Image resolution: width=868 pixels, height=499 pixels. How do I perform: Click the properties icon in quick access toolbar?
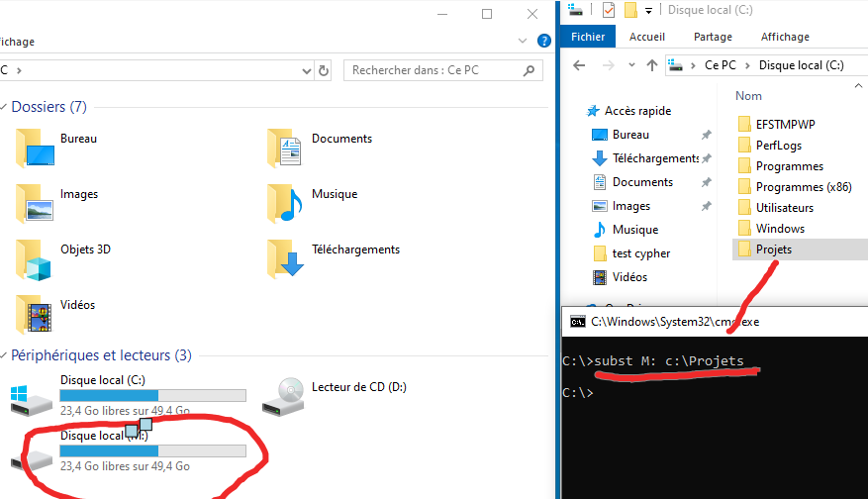point(608,10)
